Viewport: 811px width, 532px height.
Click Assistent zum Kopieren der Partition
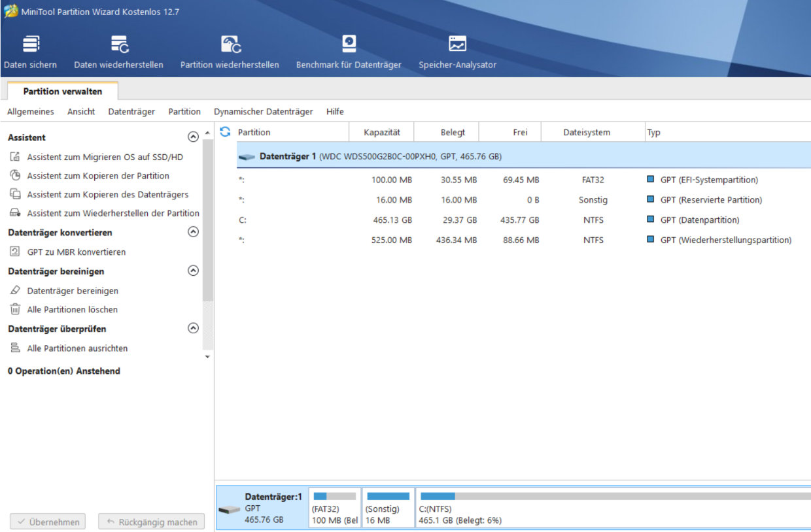(x=98, y=176)
